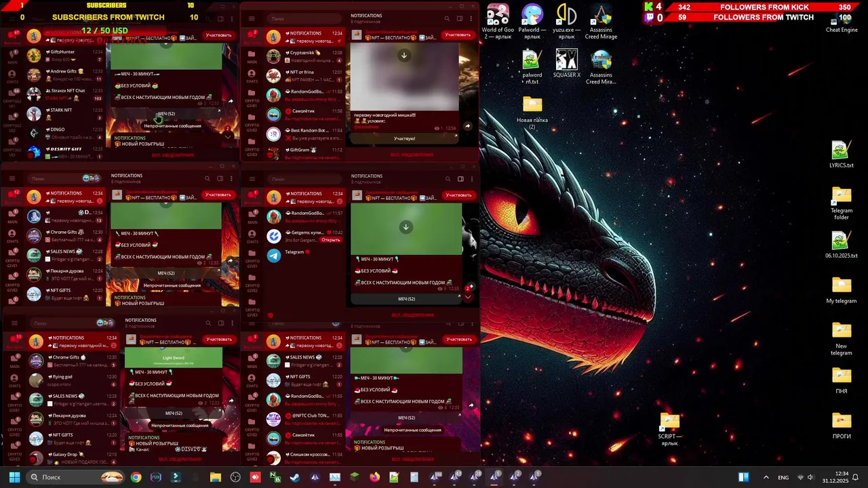Search messages icon in top-middle Telegram window header

tap(447, 19)
